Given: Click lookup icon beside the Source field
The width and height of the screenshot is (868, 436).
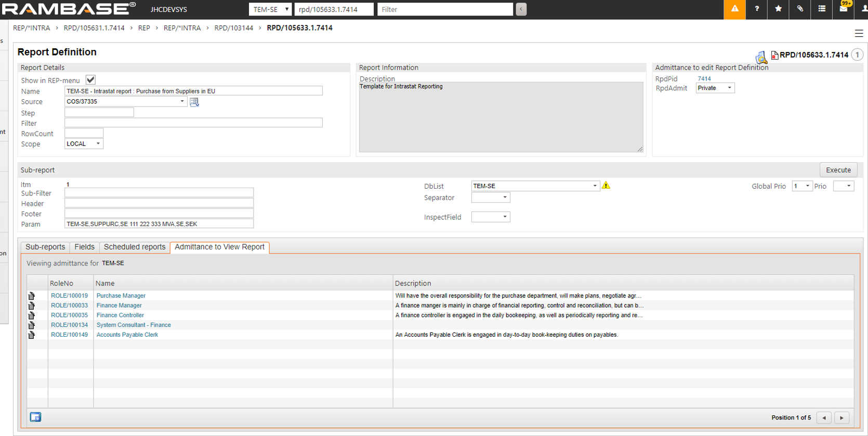Looking at the screenshot, I should point(194,102).
